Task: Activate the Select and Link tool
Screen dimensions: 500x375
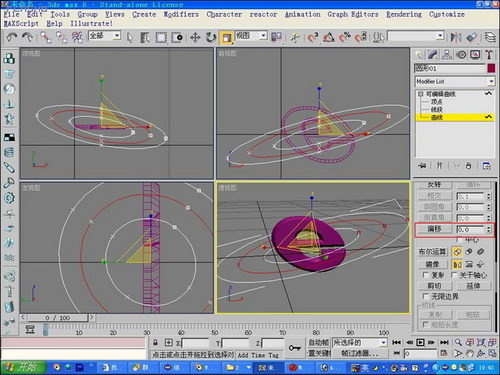Action: (x=45, y=37)
